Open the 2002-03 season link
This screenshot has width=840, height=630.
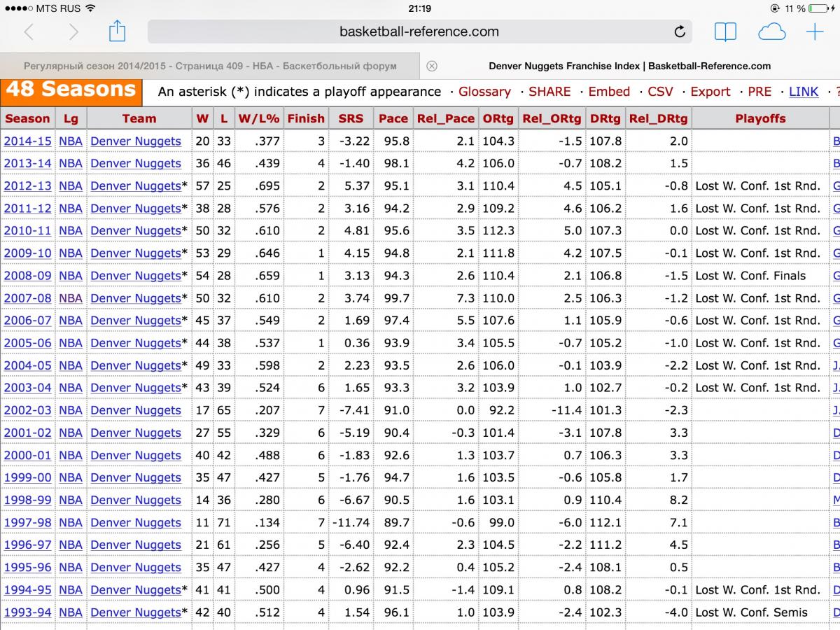pyautogui.click(x=28, y=411)
